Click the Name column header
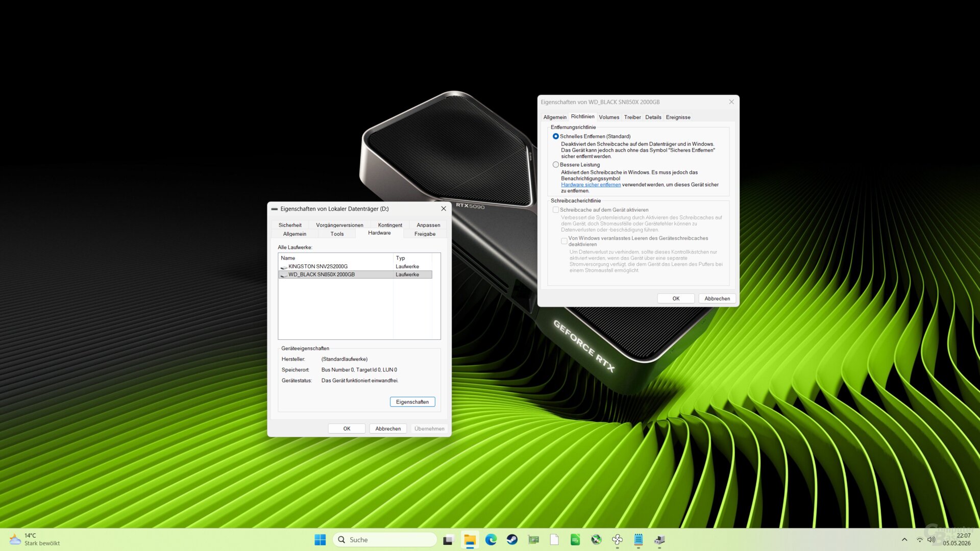This screenshot has width=980, height=551. [x=336, y=258]
